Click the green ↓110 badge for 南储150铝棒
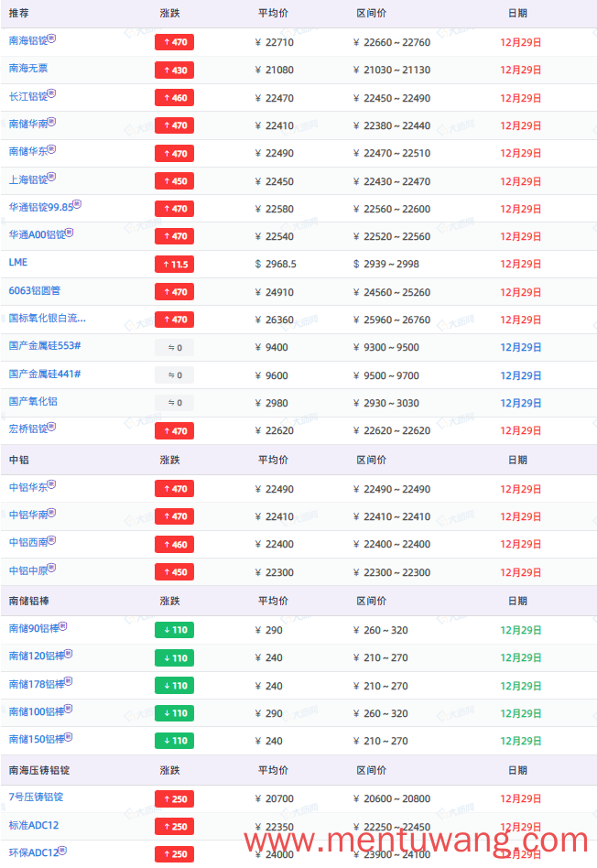Screen dimensions: 597x868 (175, 741)
